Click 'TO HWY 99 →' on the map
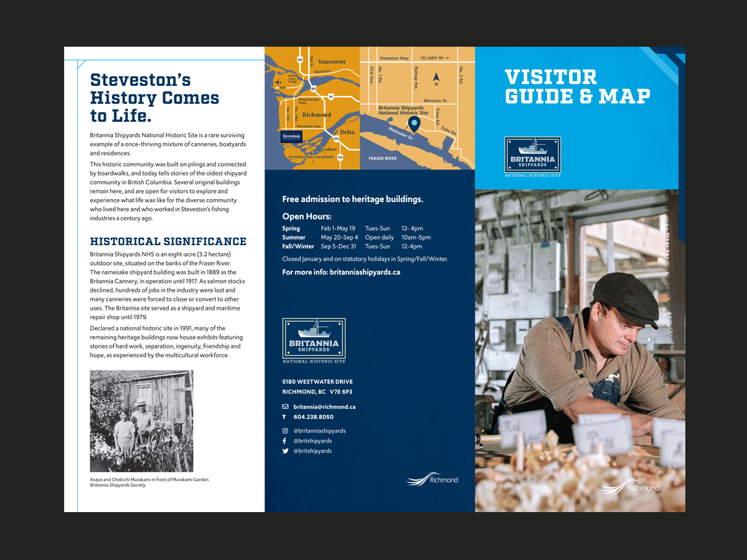747x560 pixels. click(x=435, y=58)
